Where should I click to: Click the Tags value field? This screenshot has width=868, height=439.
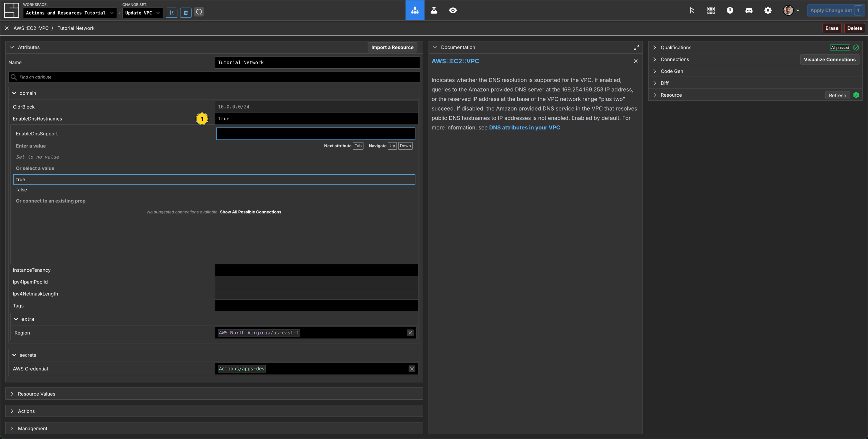tap(316, 305)
